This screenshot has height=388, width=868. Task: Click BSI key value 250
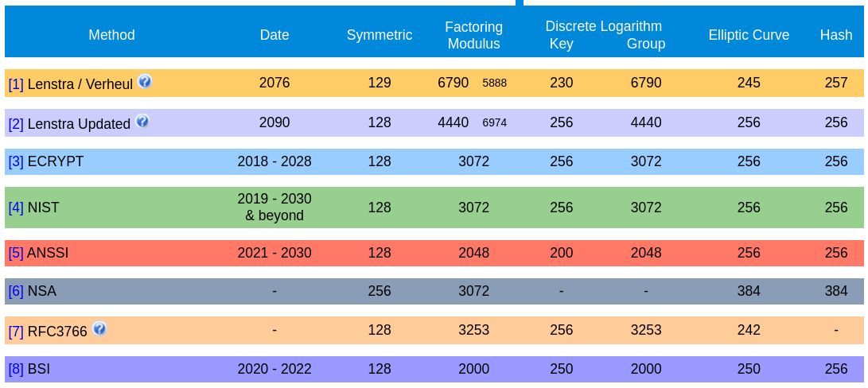[x=562, y=369]
